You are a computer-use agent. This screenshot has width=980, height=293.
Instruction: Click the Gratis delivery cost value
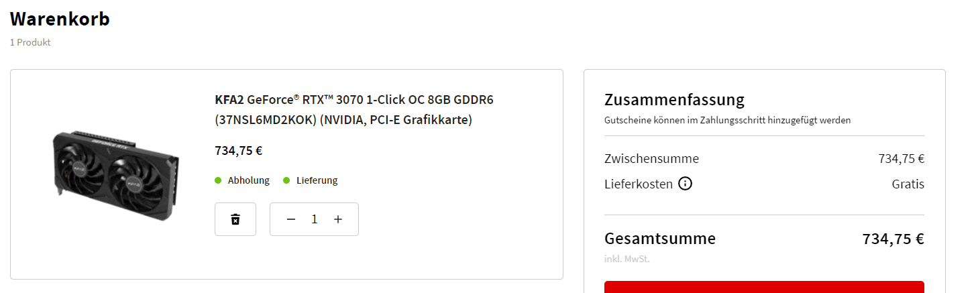click(x=908, y=184)
